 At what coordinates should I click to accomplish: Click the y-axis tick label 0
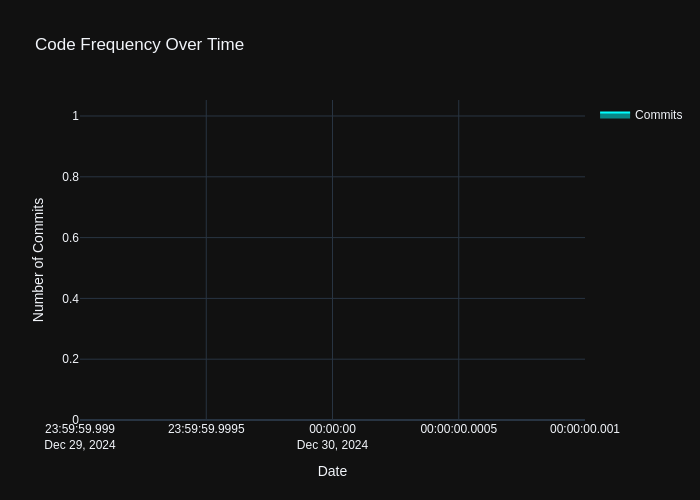pyautogui.click(x=75, y=420)
